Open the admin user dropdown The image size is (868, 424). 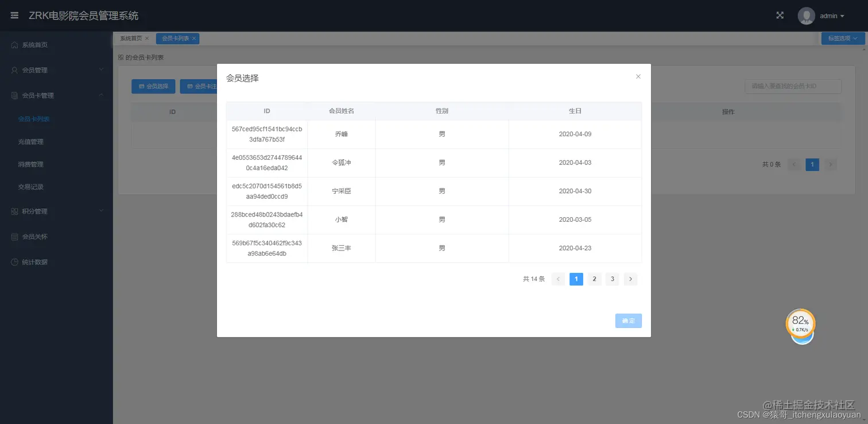[x=832, y=16]
